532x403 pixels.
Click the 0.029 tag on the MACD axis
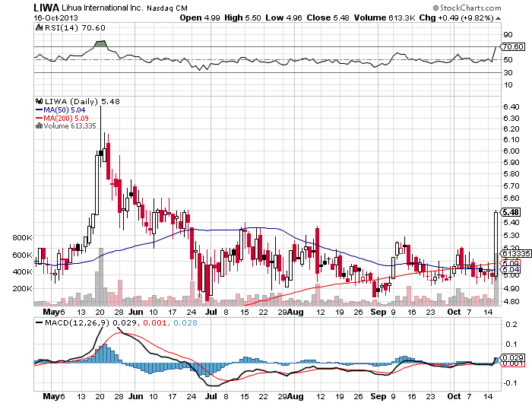coord(513,357)
